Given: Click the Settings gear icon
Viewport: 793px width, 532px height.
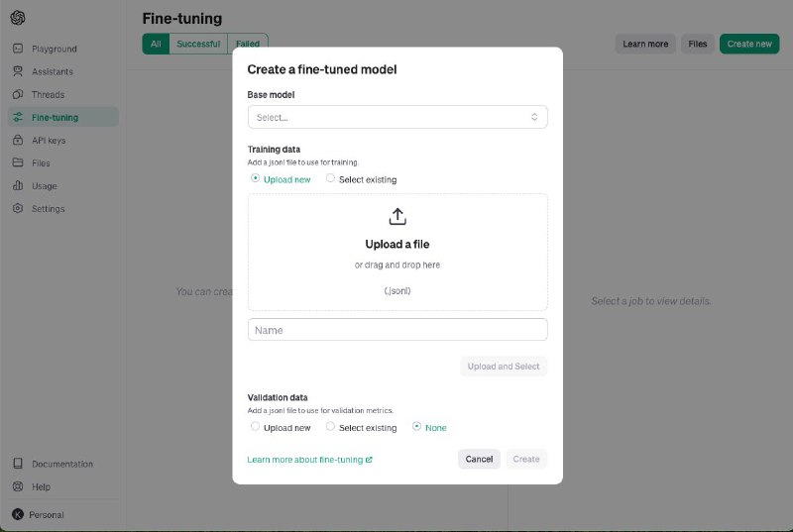Looking at the screenshot, I should coord(18,208).
